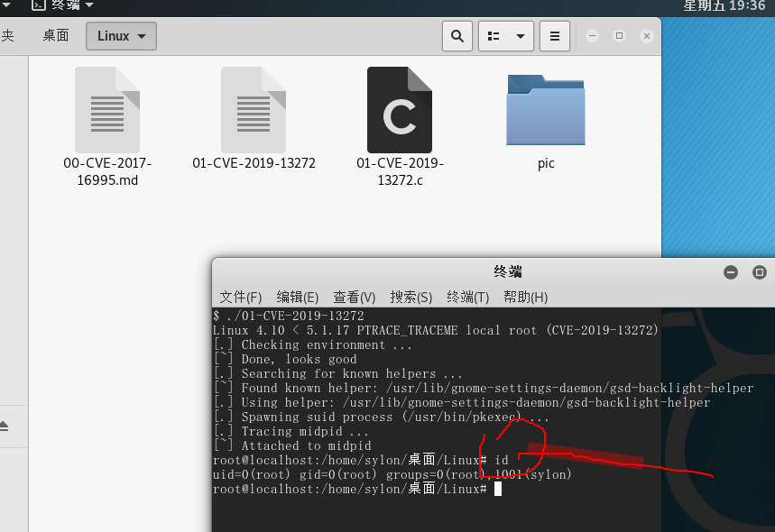Image resolution: width=775 pixels, height=532 pixels.
Task: Click the search icon in file manager
Action: coord(457,36)
